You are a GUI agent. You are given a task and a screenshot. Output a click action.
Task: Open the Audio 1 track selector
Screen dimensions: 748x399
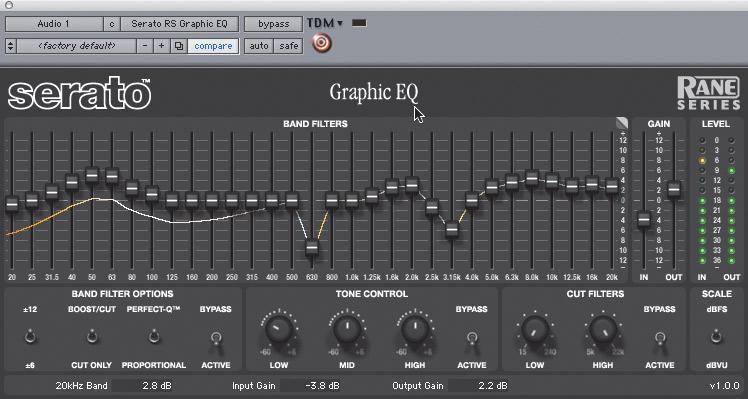tap(54, 24)
